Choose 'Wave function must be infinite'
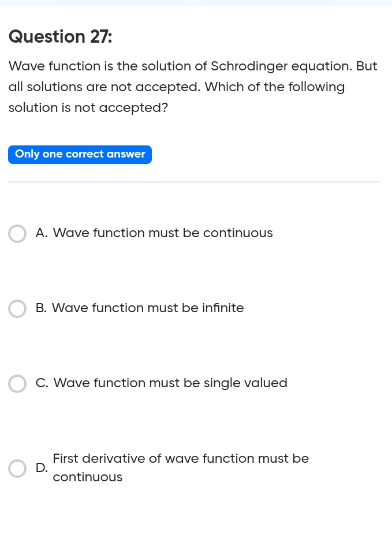Screen dimensions: 392x539 click(x=148, y=308)
